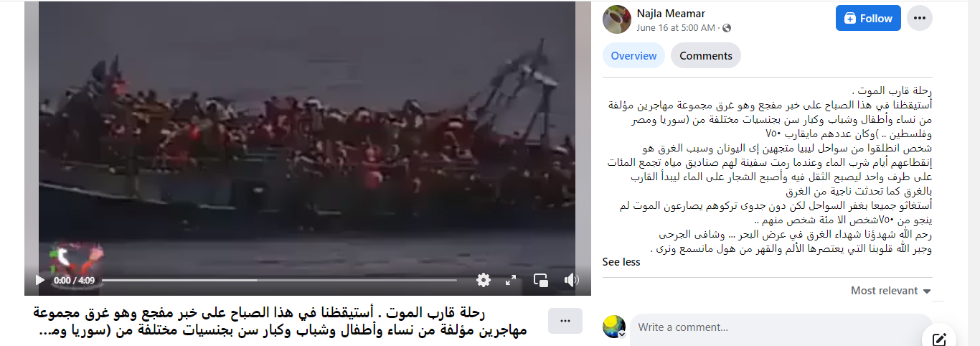Viewport: 980px width, 346px height.
Task: Enter fullscreen video mode
Action: point(512,280)
